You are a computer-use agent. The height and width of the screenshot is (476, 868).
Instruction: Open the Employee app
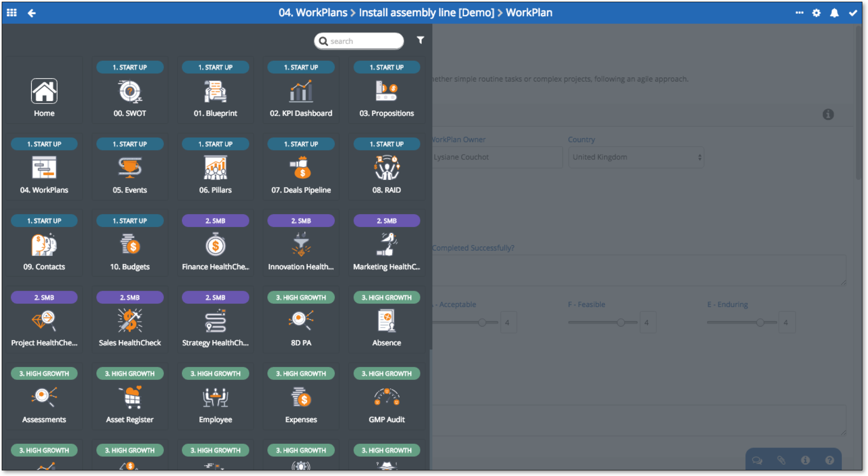coord(215,396)
